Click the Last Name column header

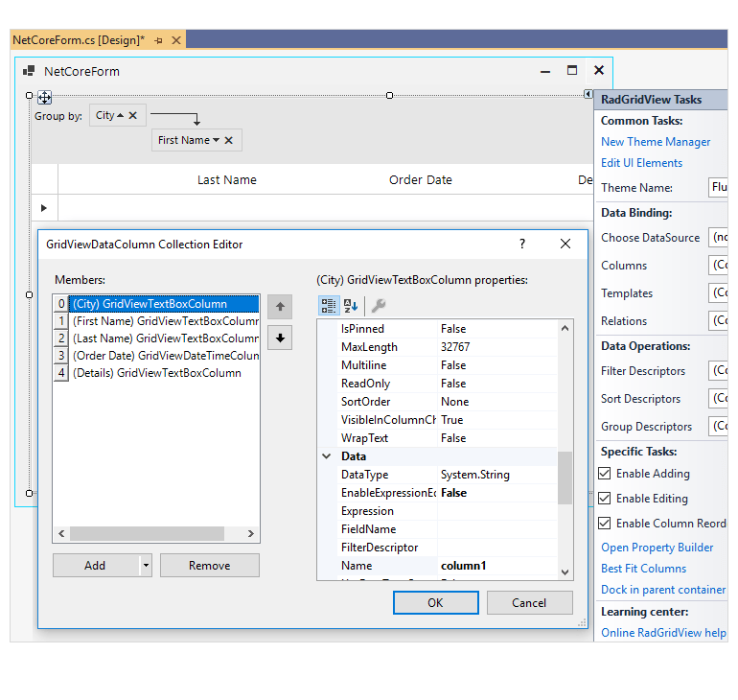click(x=227, y=180)
